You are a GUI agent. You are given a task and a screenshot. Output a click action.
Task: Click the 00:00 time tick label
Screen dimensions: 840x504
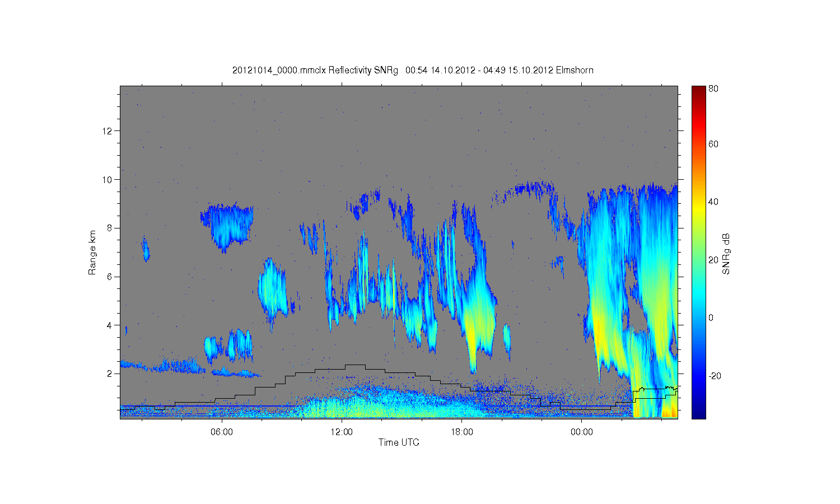tap(582, 432)
